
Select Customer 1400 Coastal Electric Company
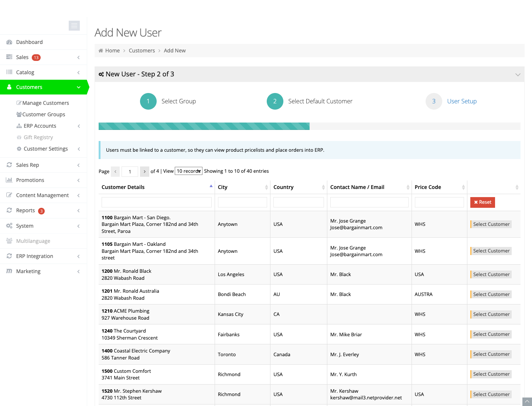[491, 354]
